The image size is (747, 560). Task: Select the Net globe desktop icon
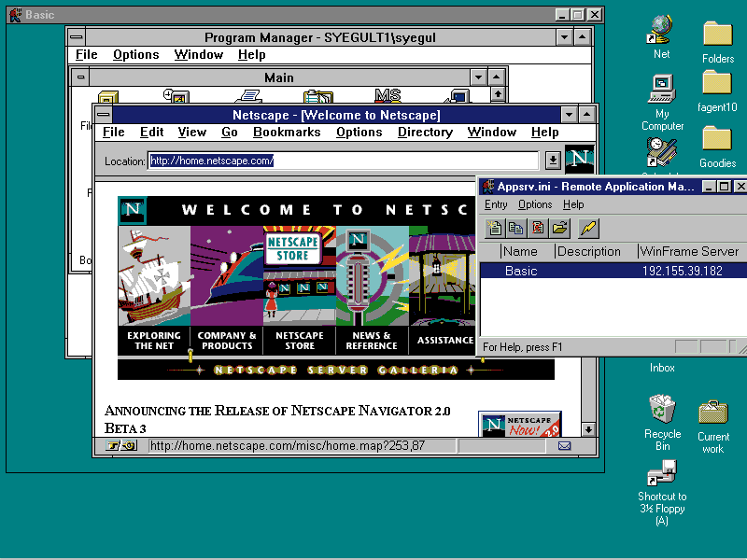[661, 37]
